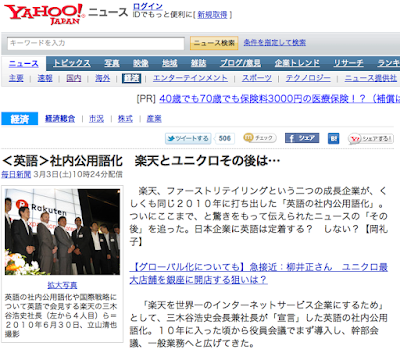Image resolution: width=400 pixels, height=360 pixels.
Task: Share the article on Facebook シェア button
Action: tap(302, 138)
